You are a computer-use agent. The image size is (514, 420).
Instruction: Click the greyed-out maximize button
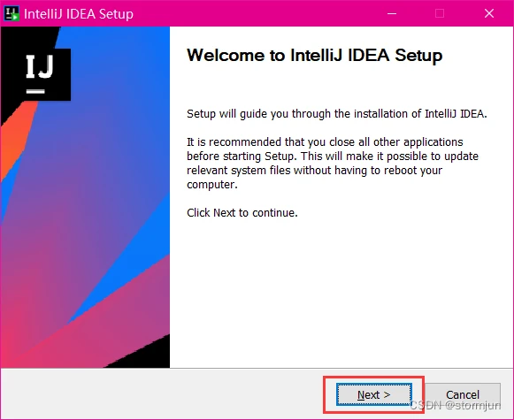pos(440,13)
